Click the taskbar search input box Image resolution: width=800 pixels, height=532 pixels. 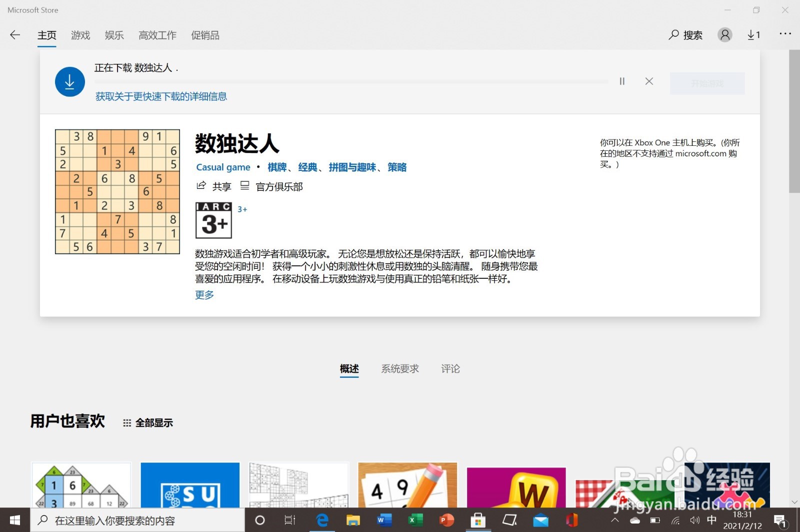point(137,521)
